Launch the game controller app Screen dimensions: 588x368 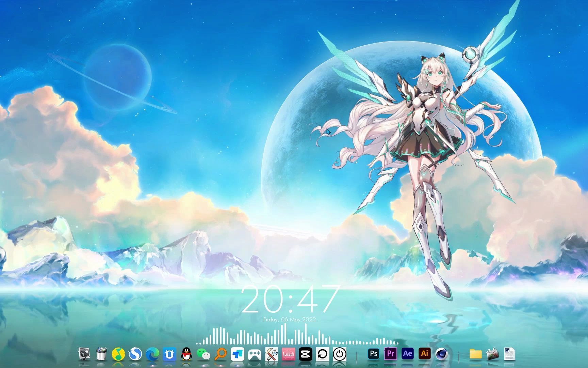tap(254, 355)
